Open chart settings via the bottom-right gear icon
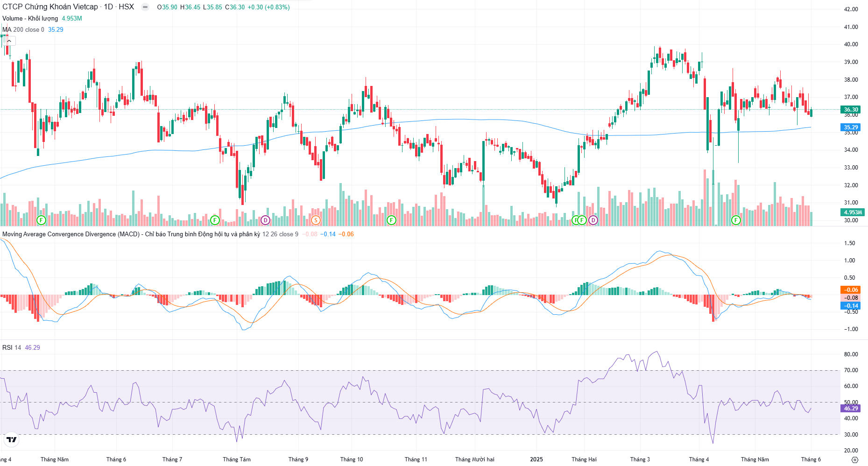The image size is (868, 466). coord(855,459)
